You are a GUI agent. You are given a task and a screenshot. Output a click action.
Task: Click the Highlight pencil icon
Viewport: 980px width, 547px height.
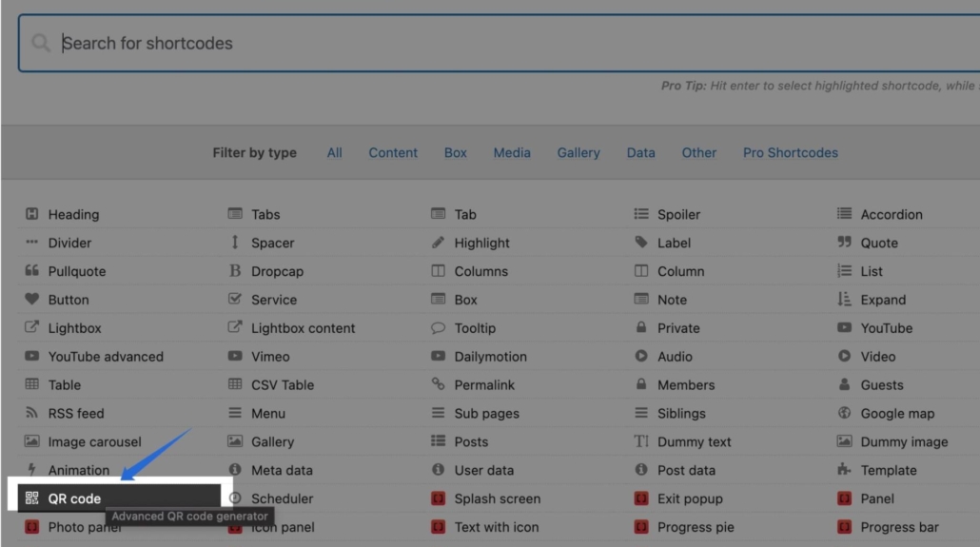click(x=438, y=242)
